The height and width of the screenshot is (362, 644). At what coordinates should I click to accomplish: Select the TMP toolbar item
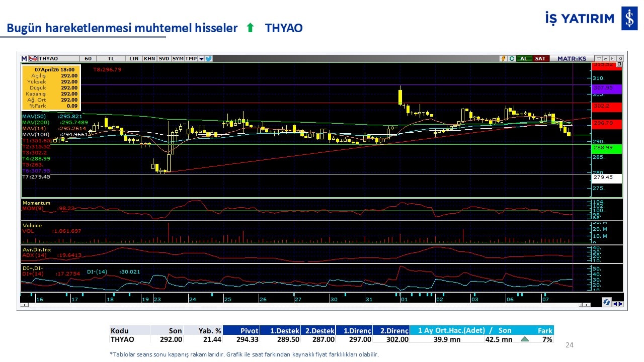click(191, 59)
